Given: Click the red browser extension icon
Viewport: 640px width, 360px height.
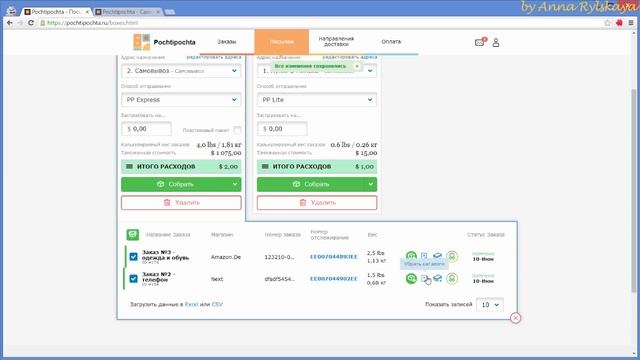Looking at the screenshot, I should (x=619, y=23).
